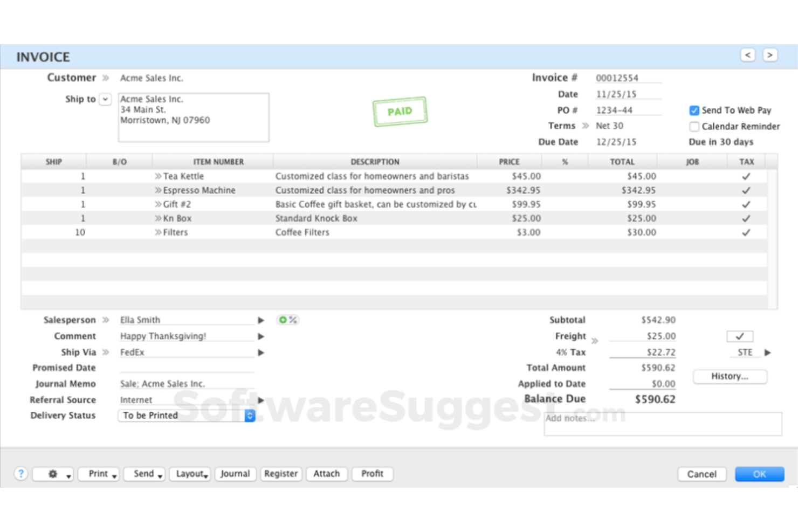Expand the Print button menu
Viewport: 798px width, 532px height.
pos(99,474)
